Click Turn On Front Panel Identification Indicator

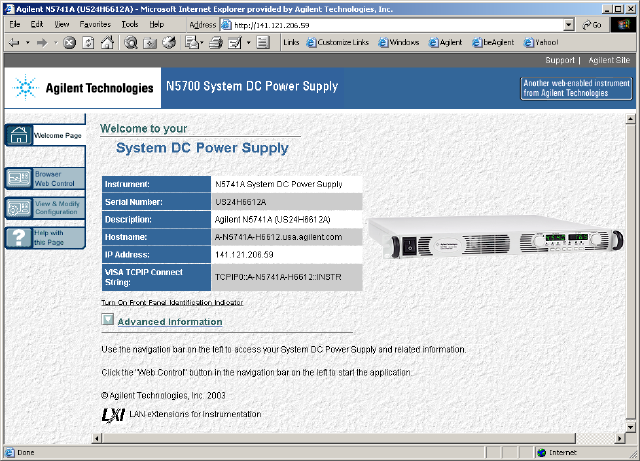pos(172,303)
